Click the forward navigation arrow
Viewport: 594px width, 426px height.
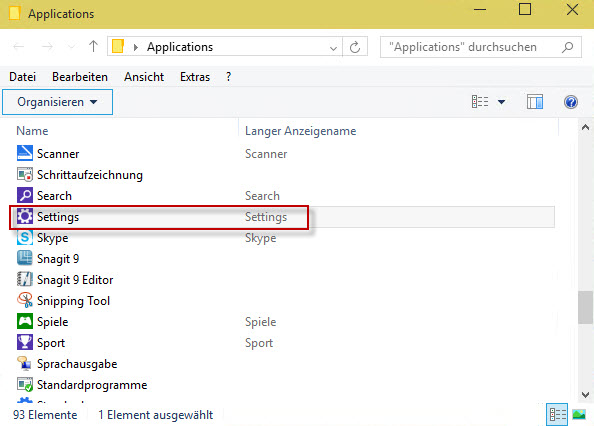point(47,47)
